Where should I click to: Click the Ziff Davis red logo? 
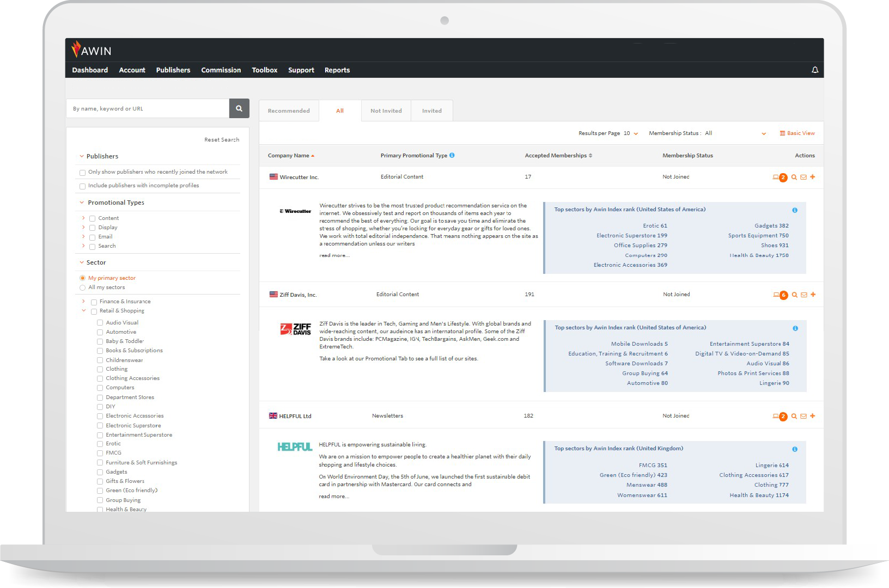click(x=296, y=329)
